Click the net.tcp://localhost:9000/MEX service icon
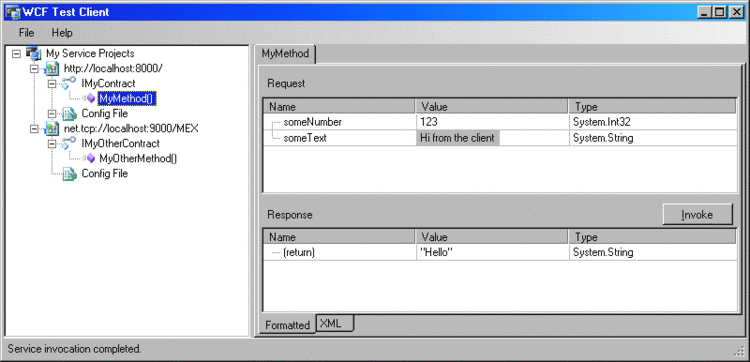 click(51, 129)
